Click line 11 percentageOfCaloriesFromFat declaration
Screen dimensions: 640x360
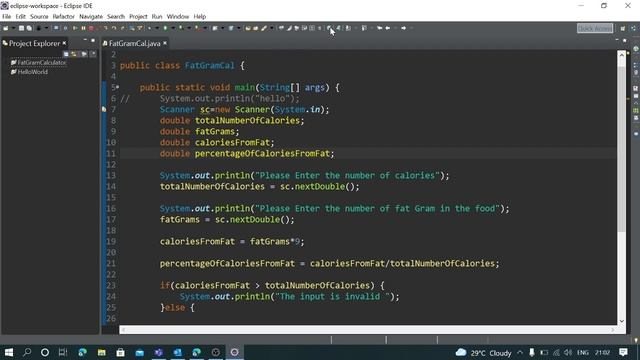[x=247, y=153]
